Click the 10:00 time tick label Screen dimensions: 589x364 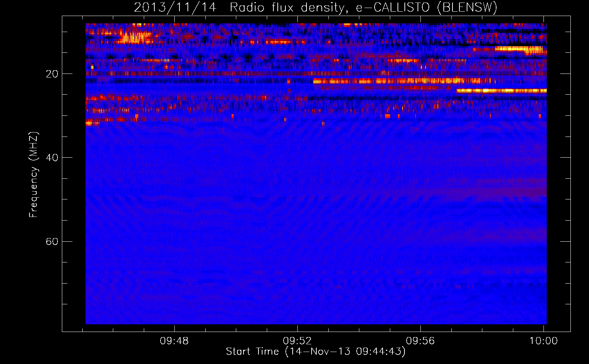tap(543, 341)
